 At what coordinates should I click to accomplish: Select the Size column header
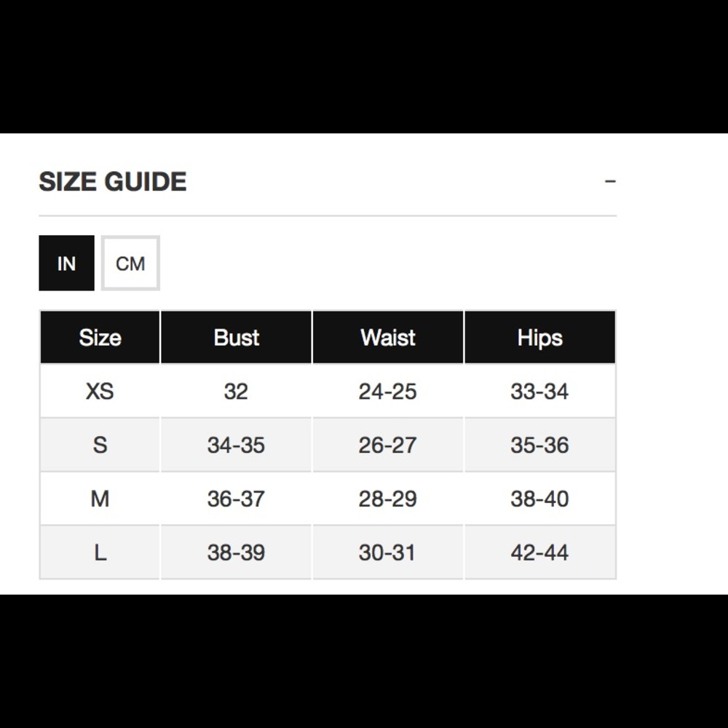[x=100, y=338]
